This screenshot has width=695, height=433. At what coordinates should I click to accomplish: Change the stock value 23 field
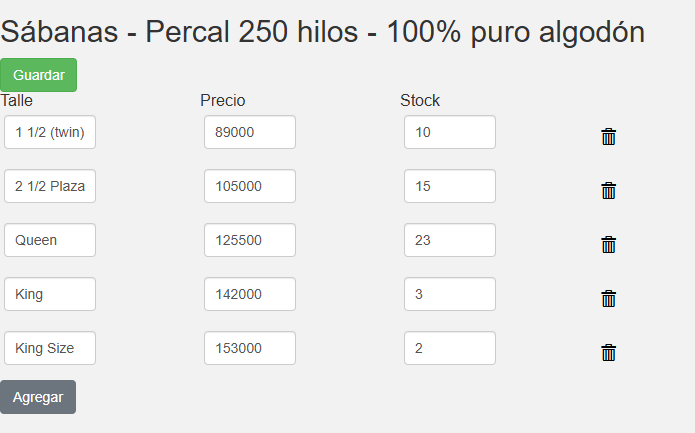[450, 240]
